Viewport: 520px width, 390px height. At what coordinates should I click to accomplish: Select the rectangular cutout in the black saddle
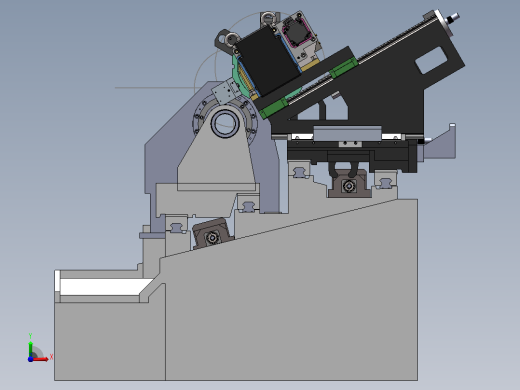coord(431,60)
